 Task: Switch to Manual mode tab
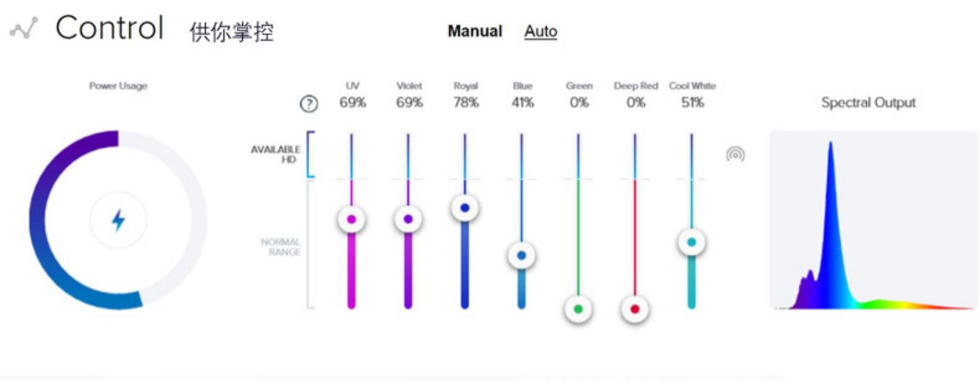474,31
